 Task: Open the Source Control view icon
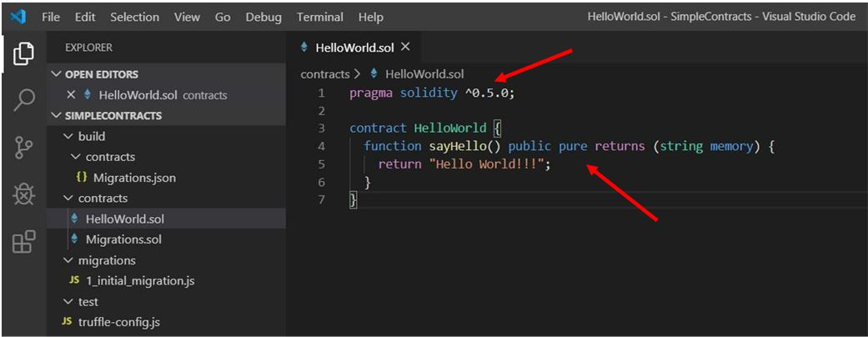pyautogui.click(x=23, y=148)
